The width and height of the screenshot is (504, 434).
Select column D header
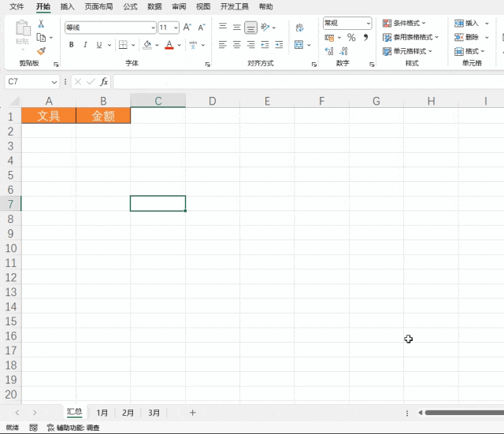[x=212, y=102]
